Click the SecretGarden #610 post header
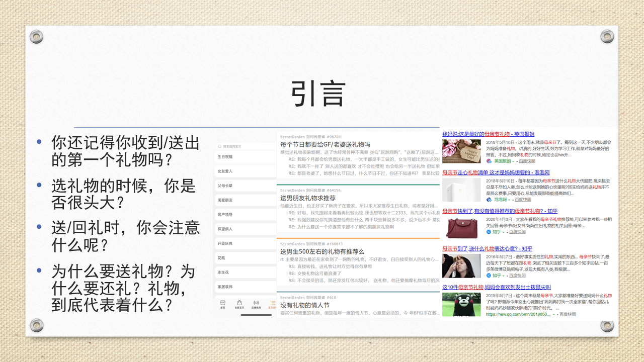Screen dimensions: 644x362 [308, 298]
